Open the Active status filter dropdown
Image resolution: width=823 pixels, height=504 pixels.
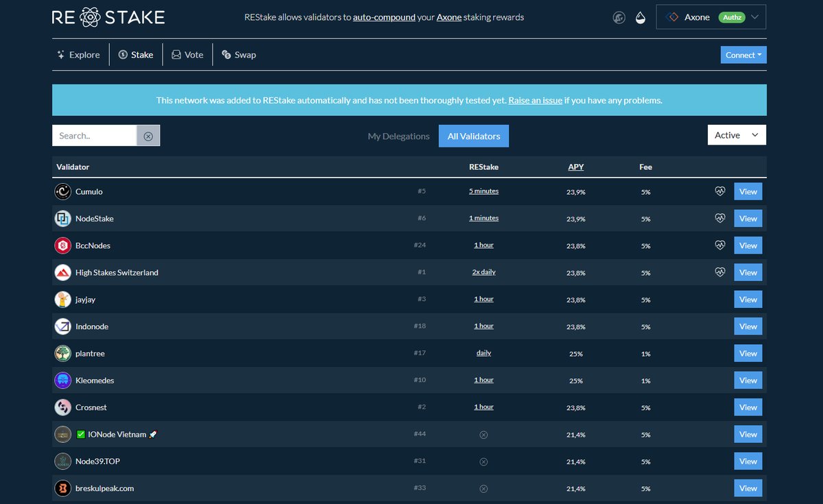(x=737, y=135)
